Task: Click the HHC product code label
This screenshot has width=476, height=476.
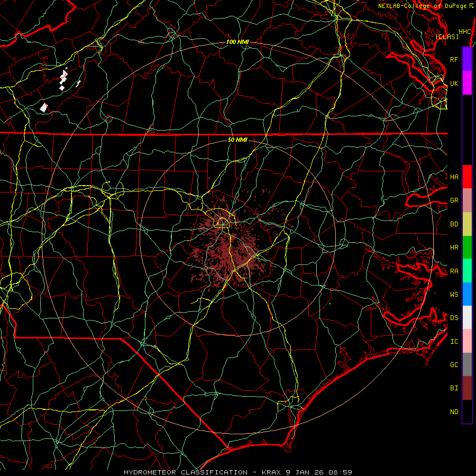Action: [464, 32]
